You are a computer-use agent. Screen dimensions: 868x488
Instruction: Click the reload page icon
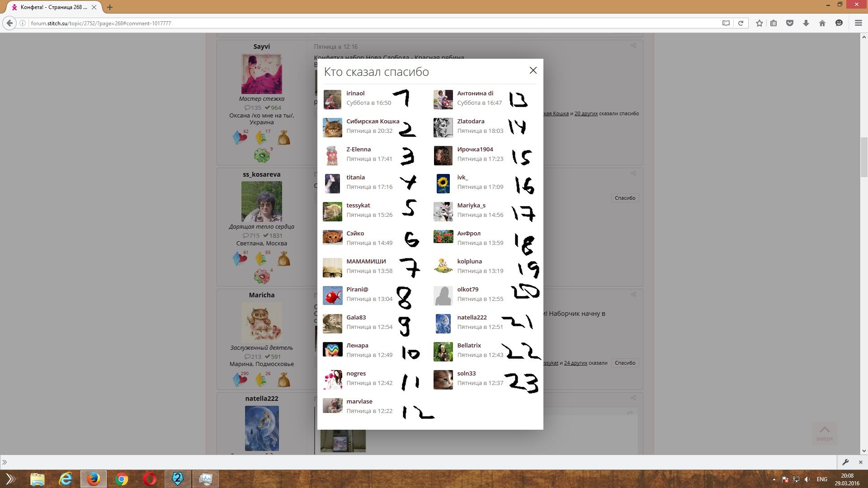pyautogui.click(x=741, y=23)
